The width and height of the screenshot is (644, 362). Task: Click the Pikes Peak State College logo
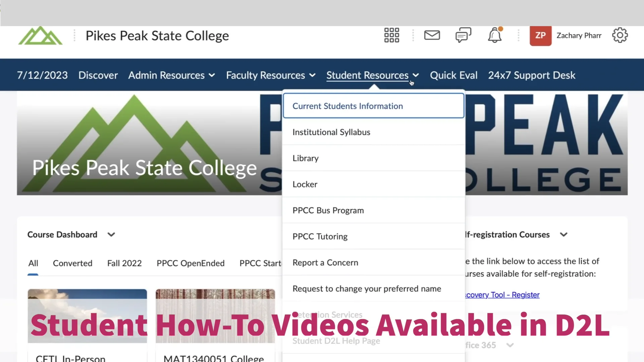(40, 35)
